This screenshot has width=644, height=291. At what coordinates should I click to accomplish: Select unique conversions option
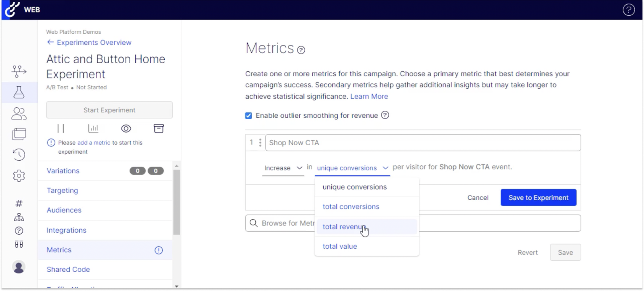pos(367,187)
